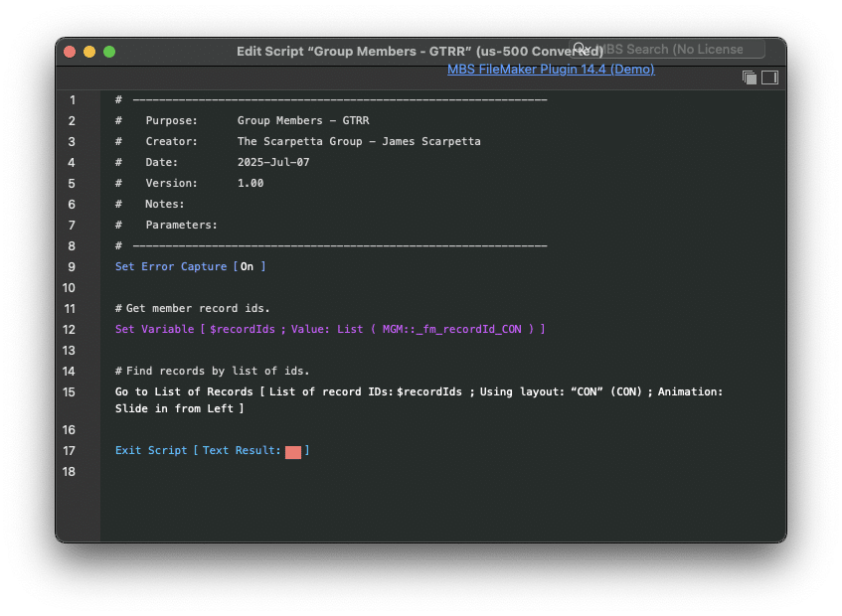Select line number 18 in the gutter

coord(69,472)
